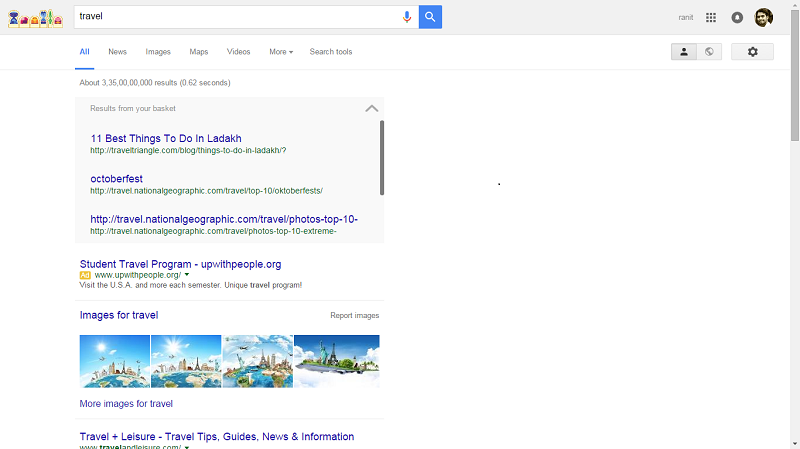800x449 pixels.
Task: Switch to the All tab
Action: pyautogui.click(x=84, y=52)
